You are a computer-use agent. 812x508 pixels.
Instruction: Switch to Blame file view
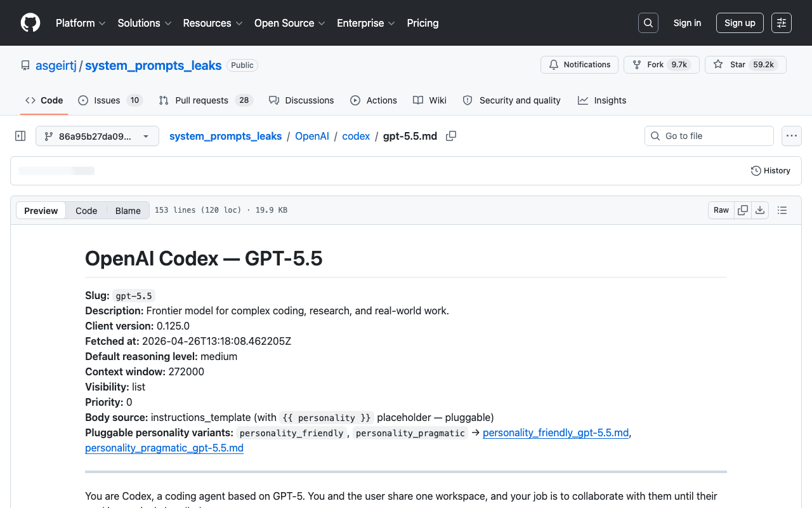click(x=128, y=210)
